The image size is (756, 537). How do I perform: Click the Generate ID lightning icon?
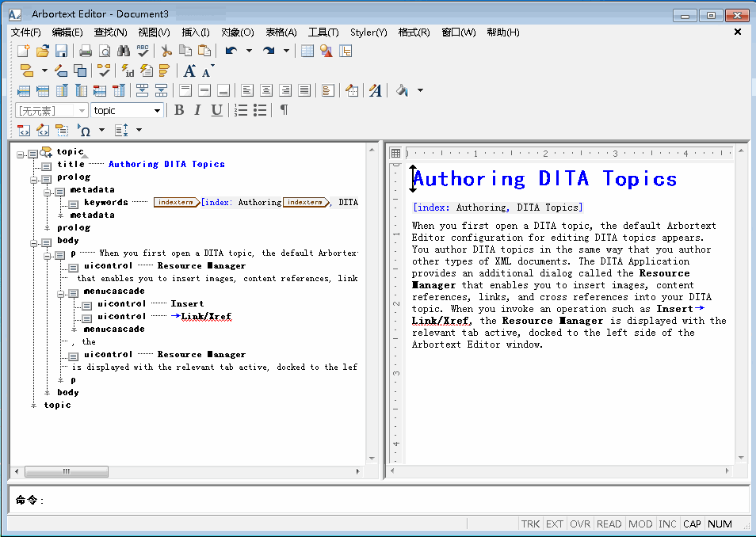coord(128,70)
